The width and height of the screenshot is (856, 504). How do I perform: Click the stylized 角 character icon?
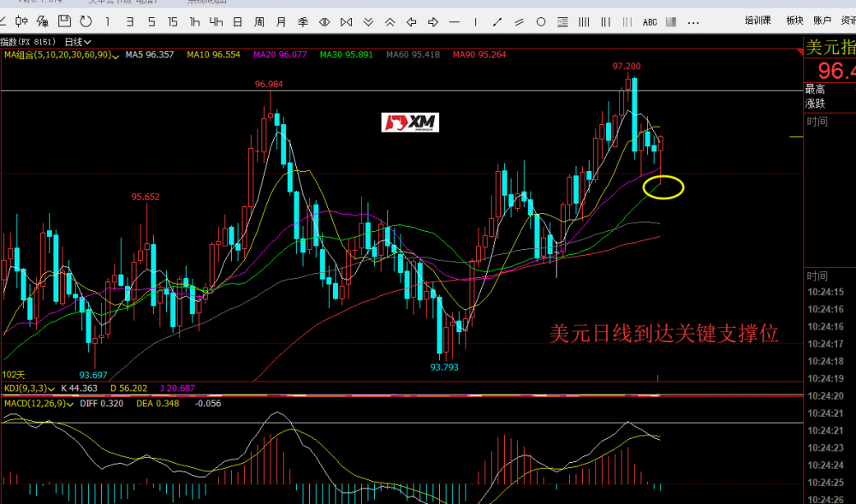click(x=43, y=21)
